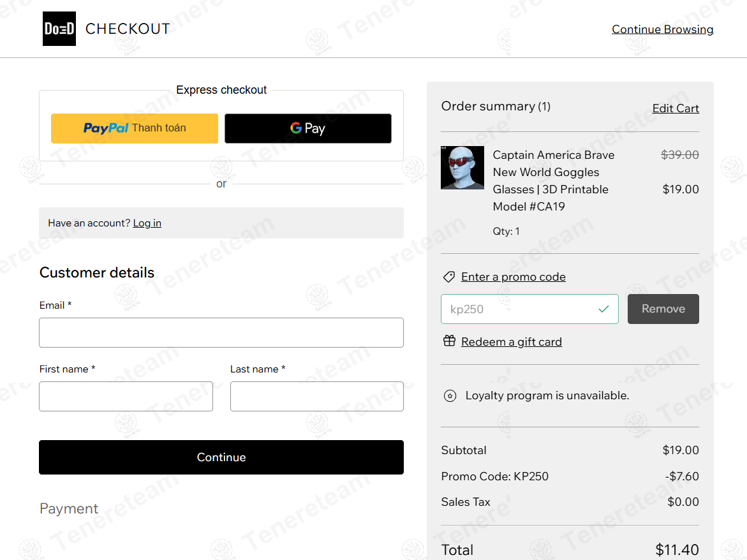The width and height of the screenshot is (747, 560).
Task: Click the kp250 promo code field
Action: 529,309
